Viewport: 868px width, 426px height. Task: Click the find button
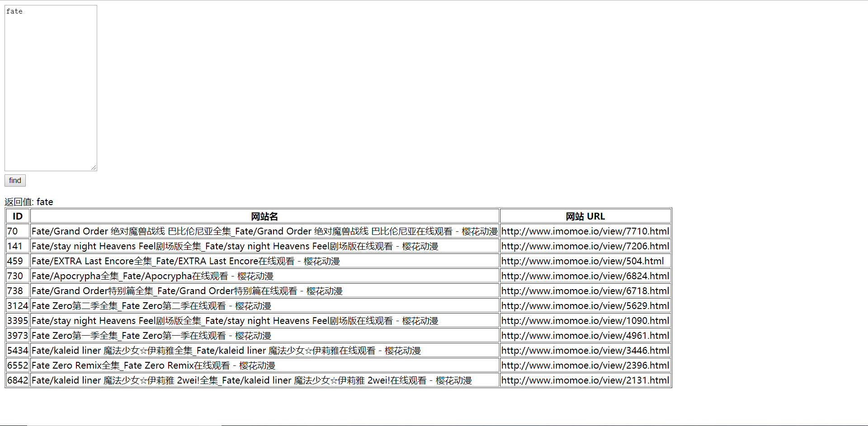tap(15, 180)
